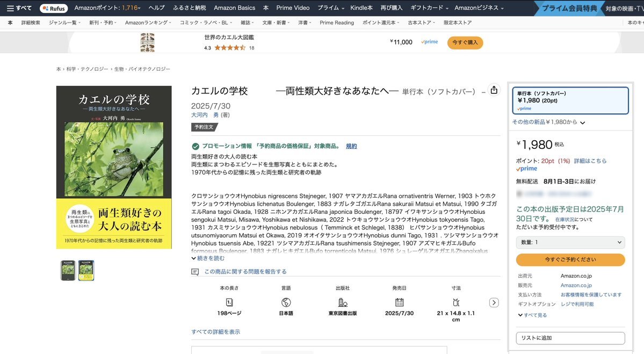Open Prime Video from the nav bar
Viewport: 644px width, 354px height.
(293, 8)
